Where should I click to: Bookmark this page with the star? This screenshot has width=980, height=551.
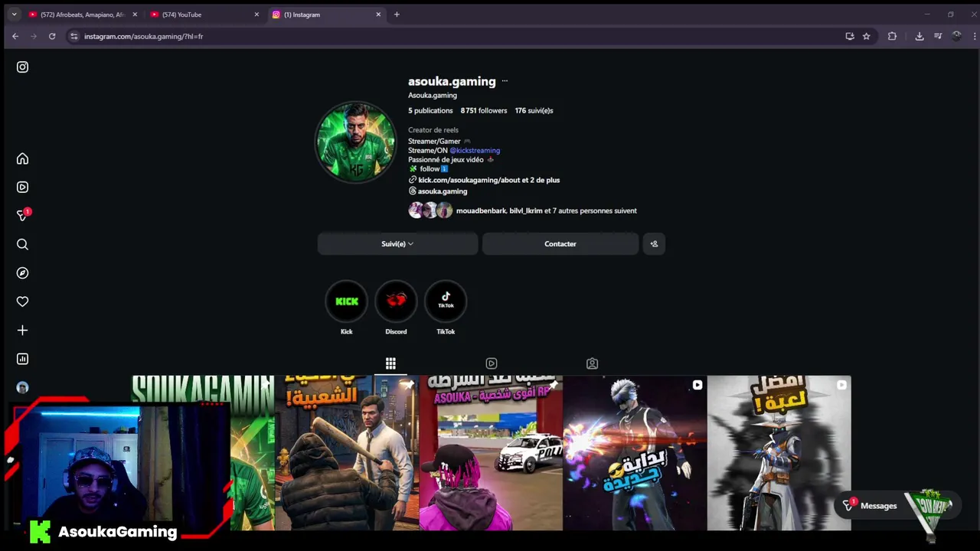coord(867,36)
